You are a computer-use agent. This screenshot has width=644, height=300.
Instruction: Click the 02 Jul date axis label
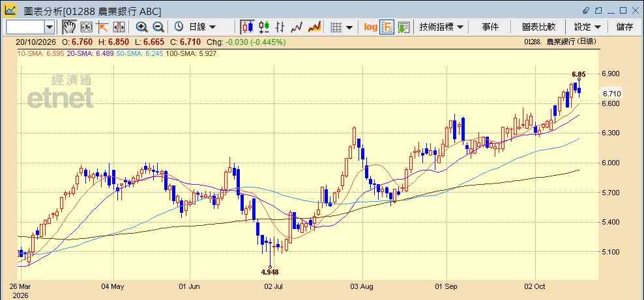pos(275,286)
